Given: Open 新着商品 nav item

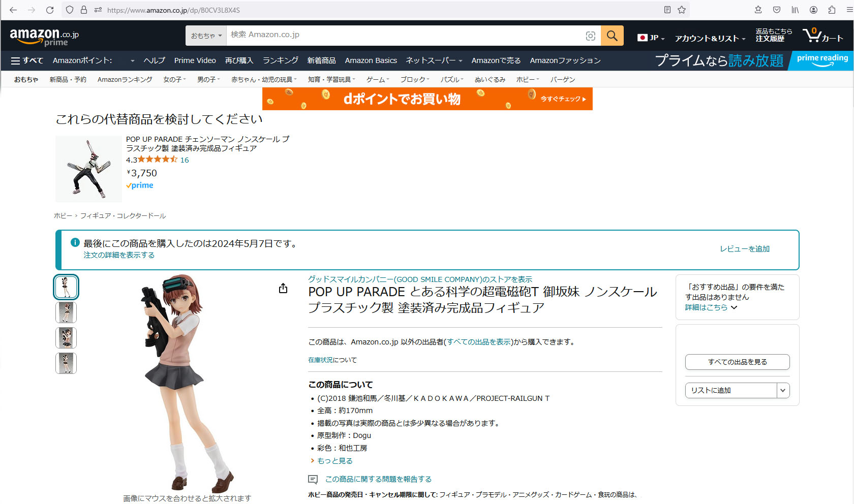Looking at the screenshot, I should point(321,60).
